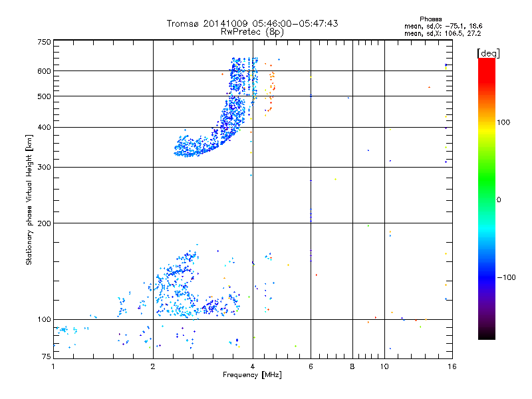This screenshot has width=532, height=399.
Task: Click the x-axis tick label '8'
Action: 352,366
